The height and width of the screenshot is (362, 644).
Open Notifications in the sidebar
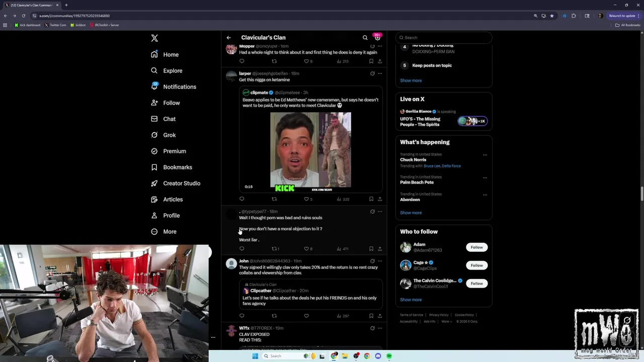(174, 86)
